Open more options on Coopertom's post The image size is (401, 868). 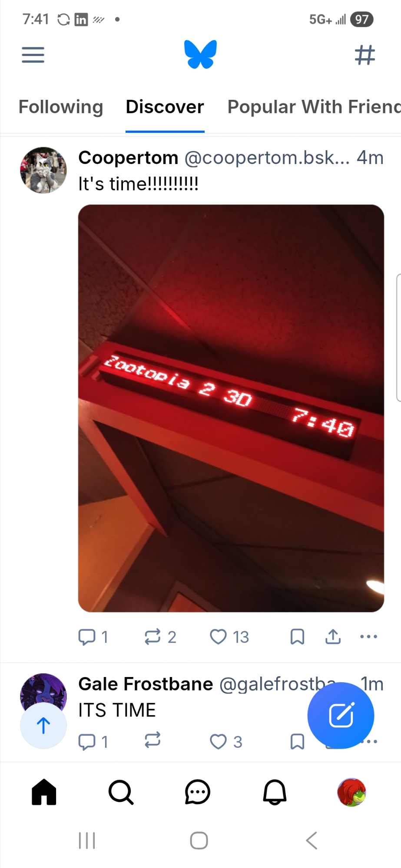click(x=369, y=637)
